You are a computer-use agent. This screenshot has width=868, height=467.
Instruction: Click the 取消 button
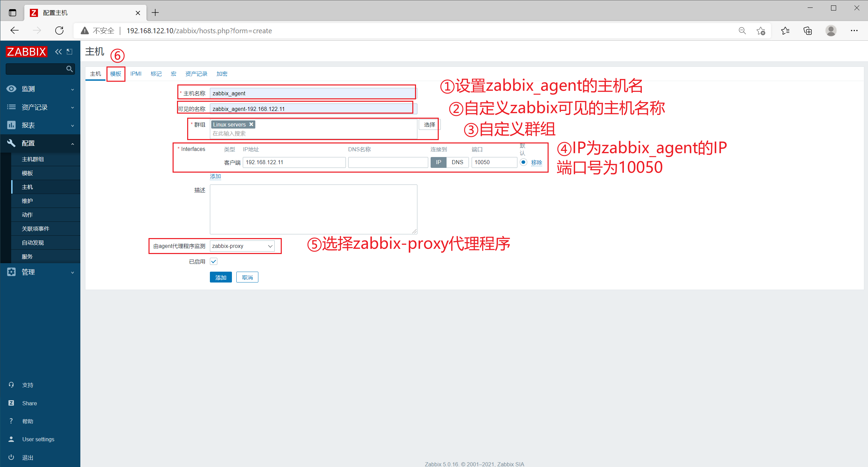coord(247,277)
